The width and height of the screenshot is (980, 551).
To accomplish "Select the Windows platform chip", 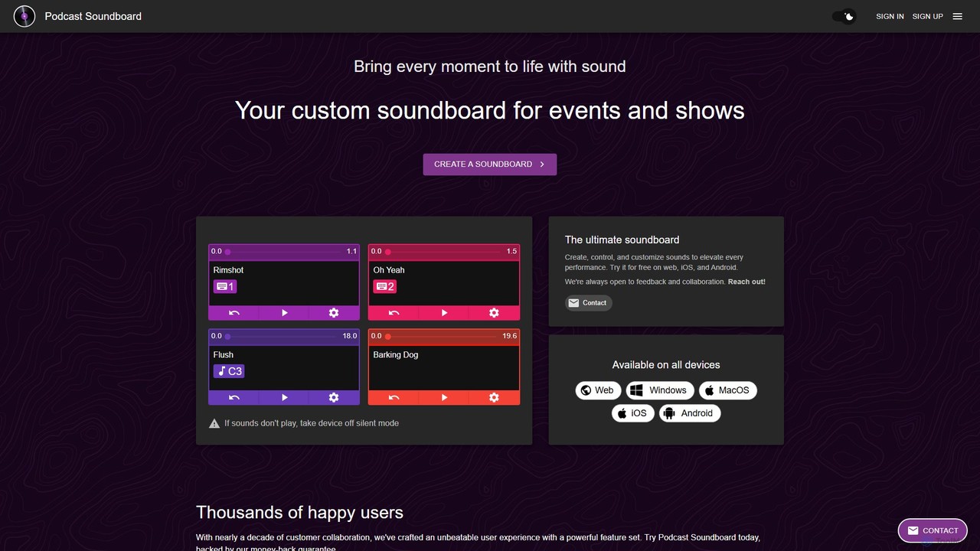I will click(x=660, y=390).
